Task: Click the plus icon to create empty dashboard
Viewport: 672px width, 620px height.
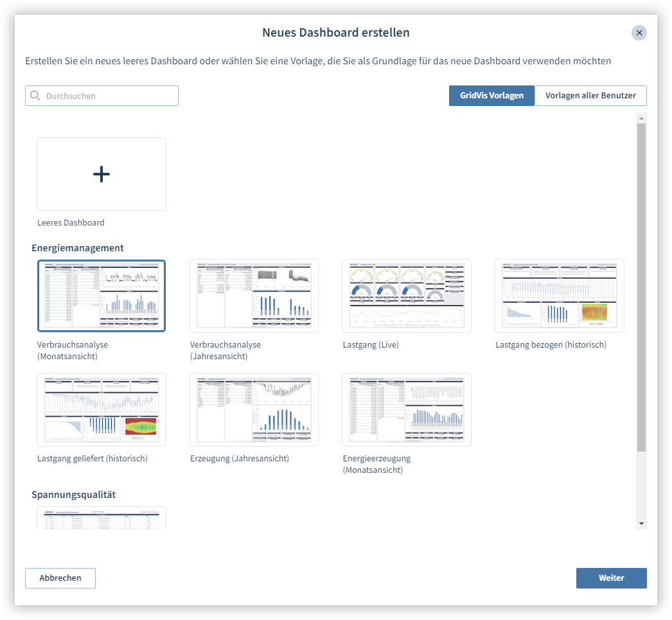Action: [101, 173]
